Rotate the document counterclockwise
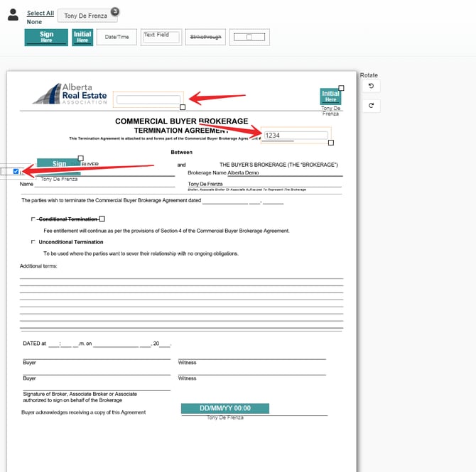 point(370,87)
